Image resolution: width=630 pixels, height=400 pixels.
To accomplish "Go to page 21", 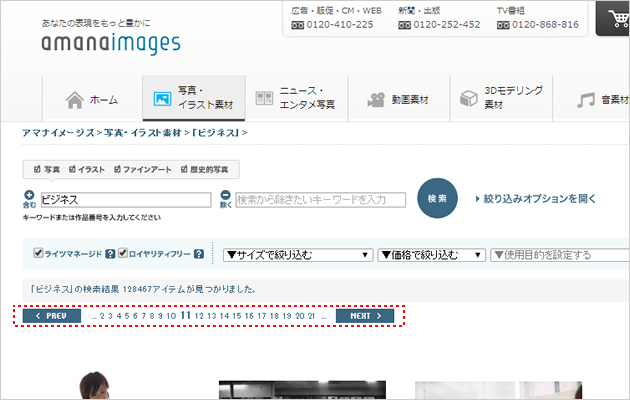I will pos(311,316).
